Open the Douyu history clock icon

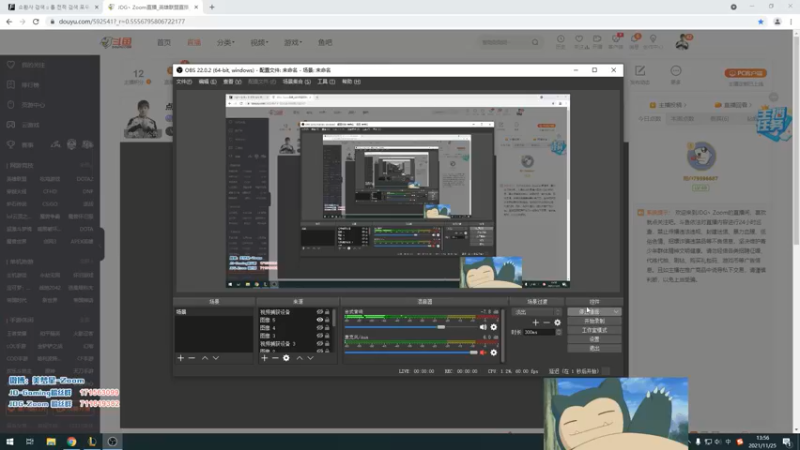(x=560, y=39)
